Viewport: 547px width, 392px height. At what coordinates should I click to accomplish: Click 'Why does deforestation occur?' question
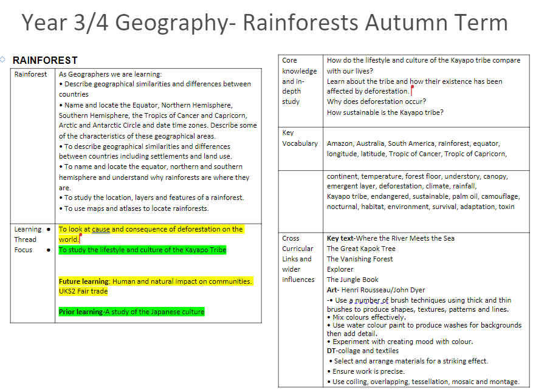376,101
